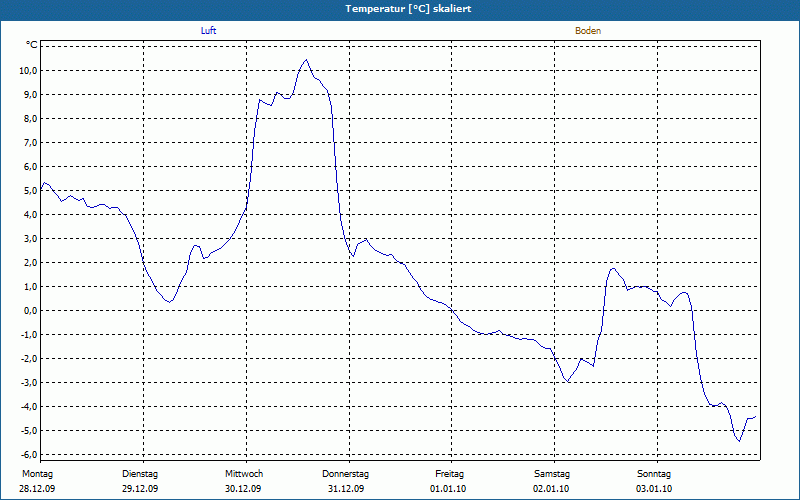This screenshot has width=800, height=500.
Task: Click the Freitag day label
Action: [449, 474]
